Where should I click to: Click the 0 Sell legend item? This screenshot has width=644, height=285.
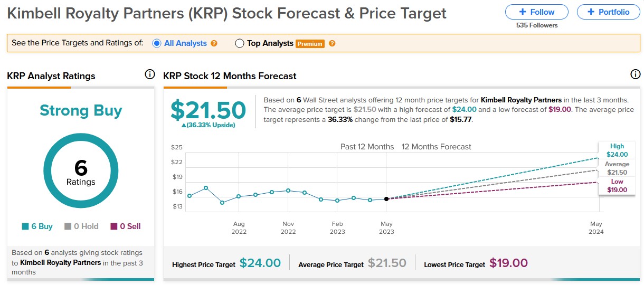tap(125, 226)
